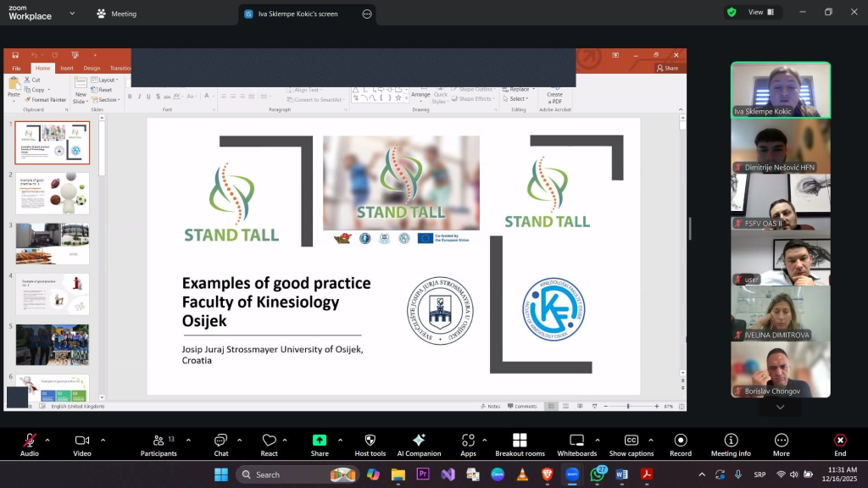This screenshot has height=488, width=868.
Task: Click the PowerPoint File tab
Action: tap(17, 68)
